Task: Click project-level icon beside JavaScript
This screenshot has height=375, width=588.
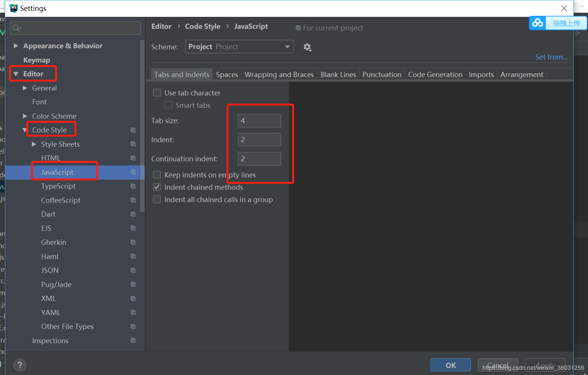Action: tap(133, 172)
